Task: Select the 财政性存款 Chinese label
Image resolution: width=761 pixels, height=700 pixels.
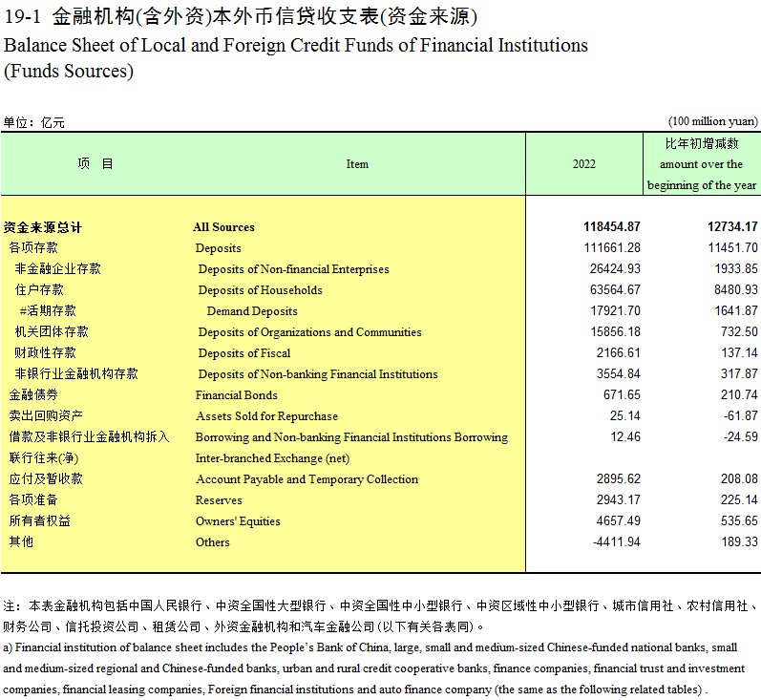Action: [46, 353]
